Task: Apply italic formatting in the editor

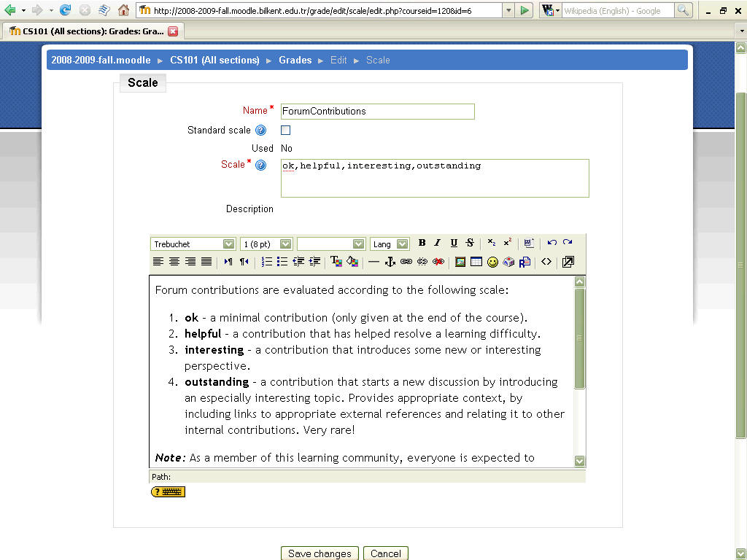Action: pyautogui.click(x=438, y=243)
